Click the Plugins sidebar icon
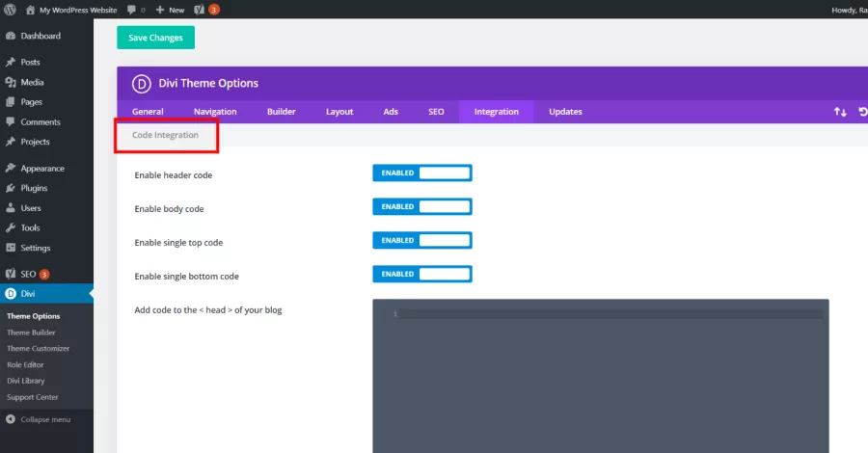 11,188
